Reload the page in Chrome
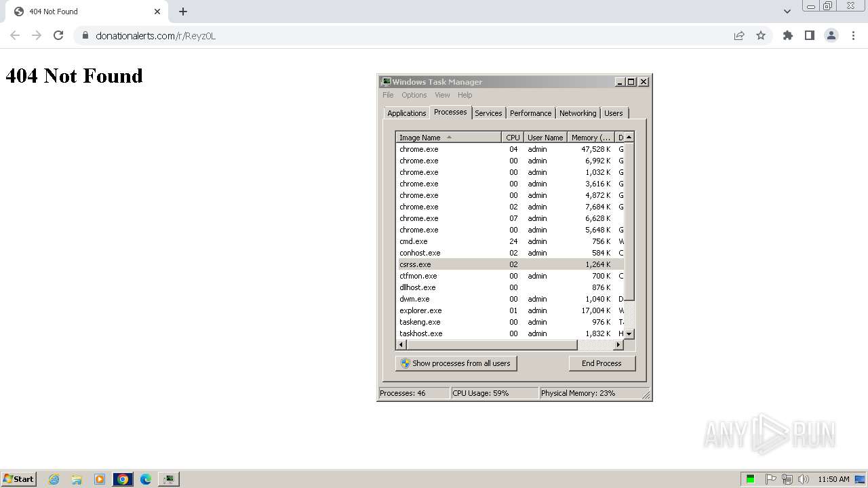This screenshot has width=868, height=488. [x=58, y=35]
